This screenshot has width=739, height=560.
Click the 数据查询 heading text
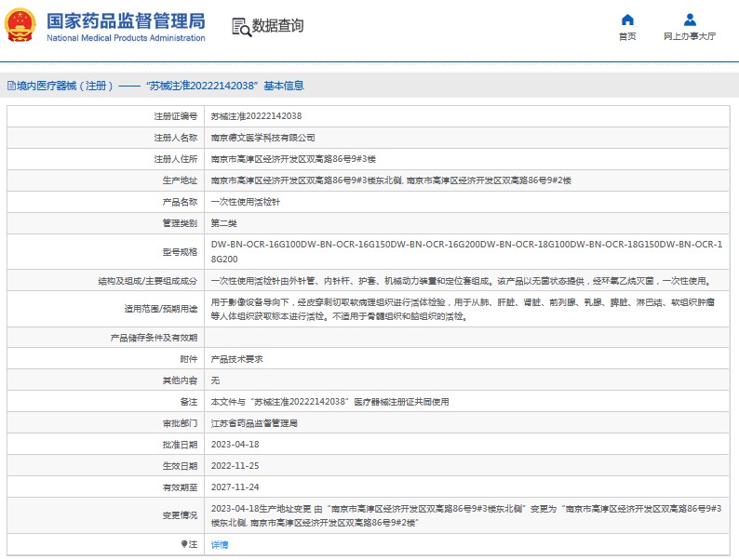(x=277, y=26)
